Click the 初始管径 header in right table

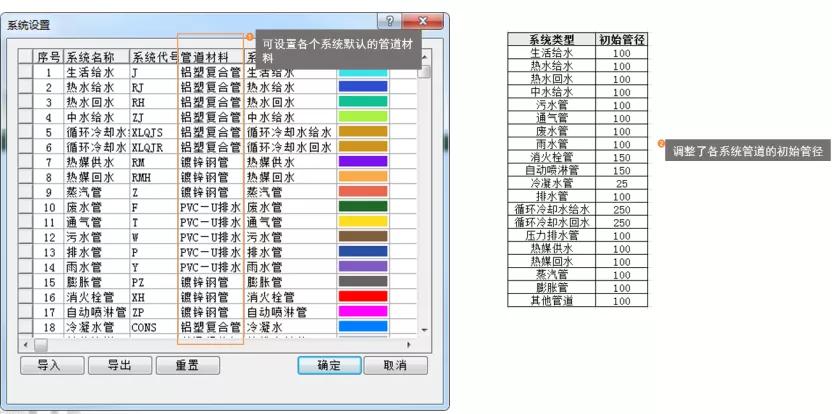pyautogui.click(x=621, y=39)
